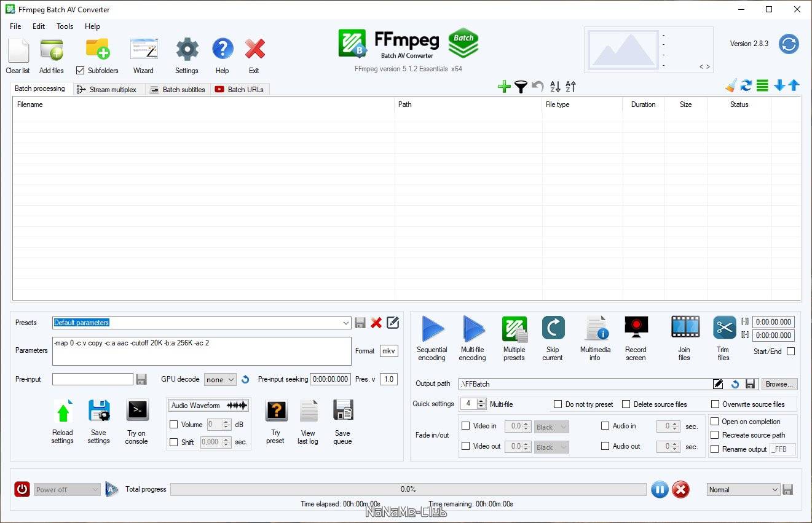This screenshot has width=812, height=523.
Task: Check Delete source files
Action: point(626,404)
